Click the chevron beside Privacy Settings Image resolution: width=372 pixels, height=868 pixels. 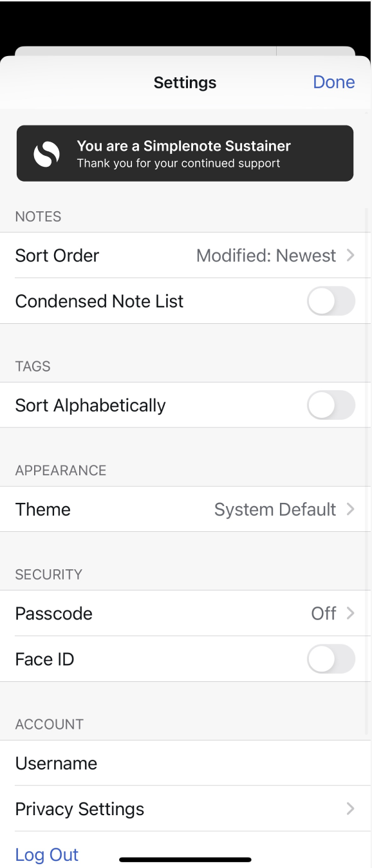[349, 809]
